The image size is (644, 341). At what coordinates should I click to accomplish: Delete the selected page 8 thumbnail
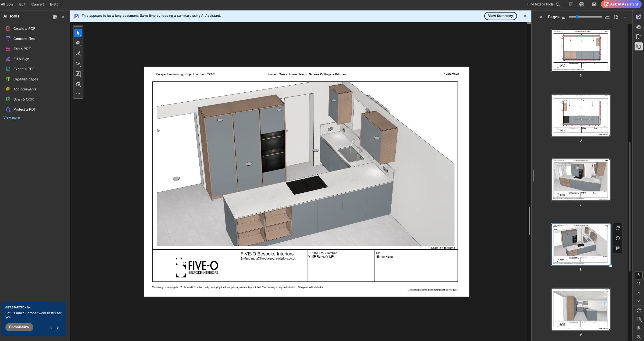pos(618,248)
